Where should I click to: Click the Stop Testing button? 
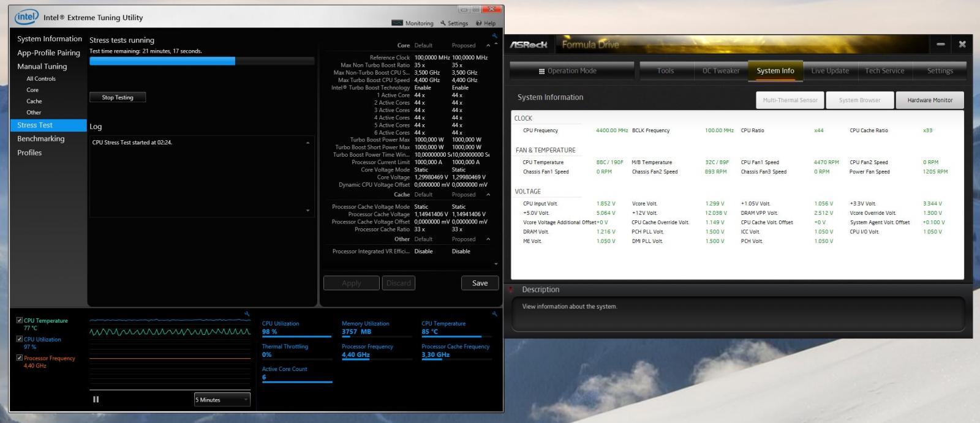(118, 97)
